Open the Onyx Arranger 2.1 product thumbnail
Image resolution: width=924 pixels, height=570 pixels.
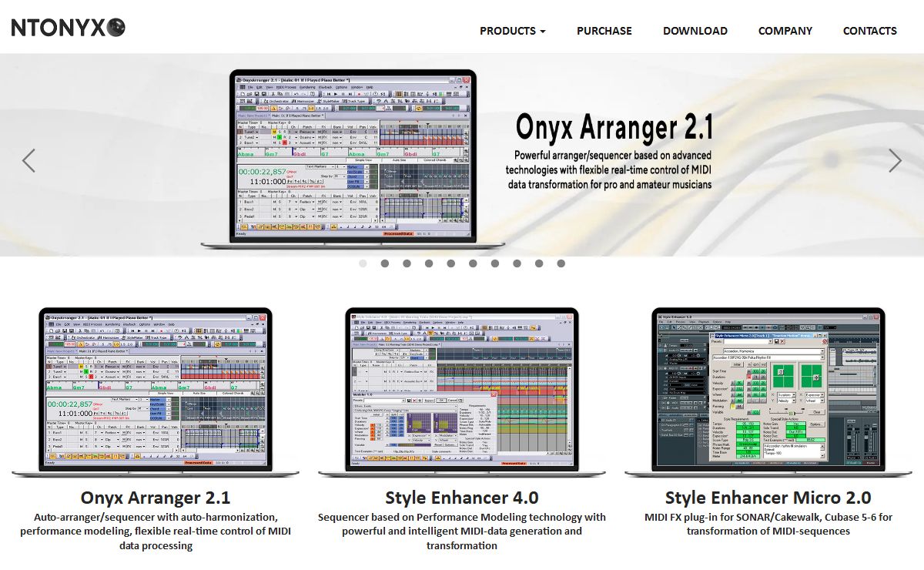pos(156,393)
